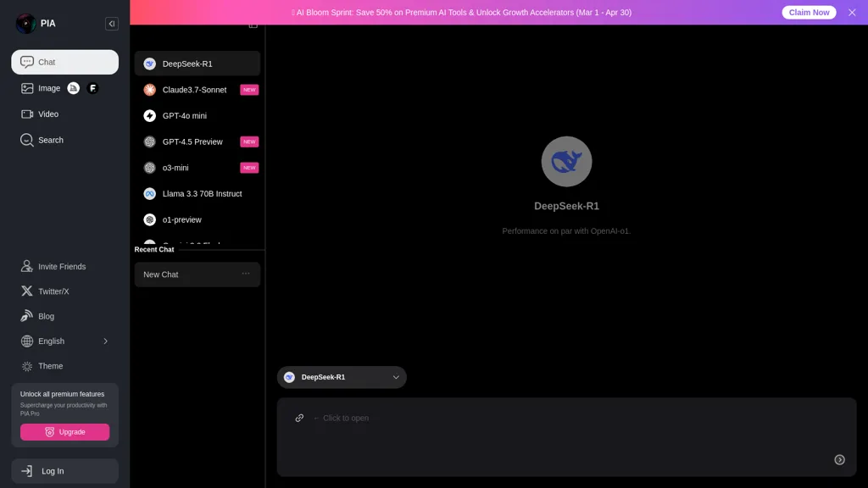Select the GPT-4o mini model
Viewport: 868px width, 488px height.
click(198, 115)
